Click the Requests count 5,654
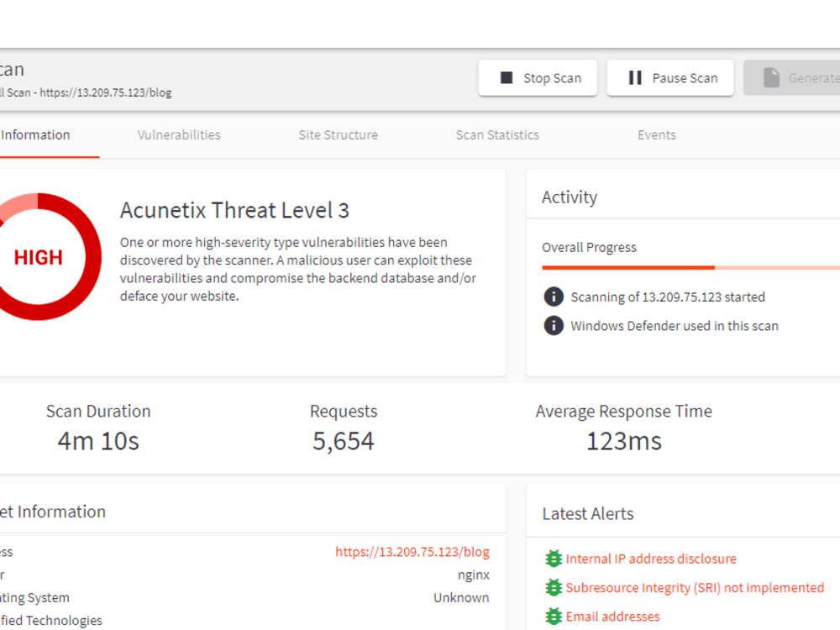This screenshot has width=840, height=630. [x=344, y=442]
